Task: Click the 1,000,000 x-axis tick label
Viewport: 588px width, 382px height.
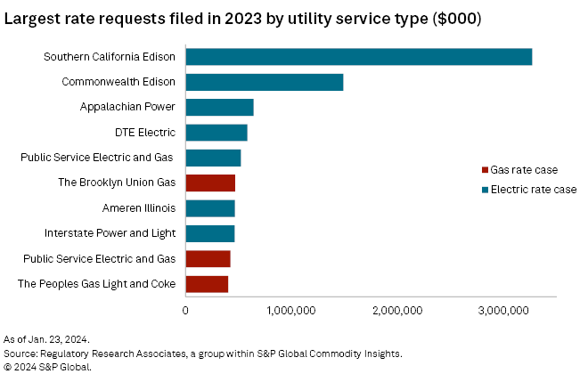Action: [x=291, y=311]
